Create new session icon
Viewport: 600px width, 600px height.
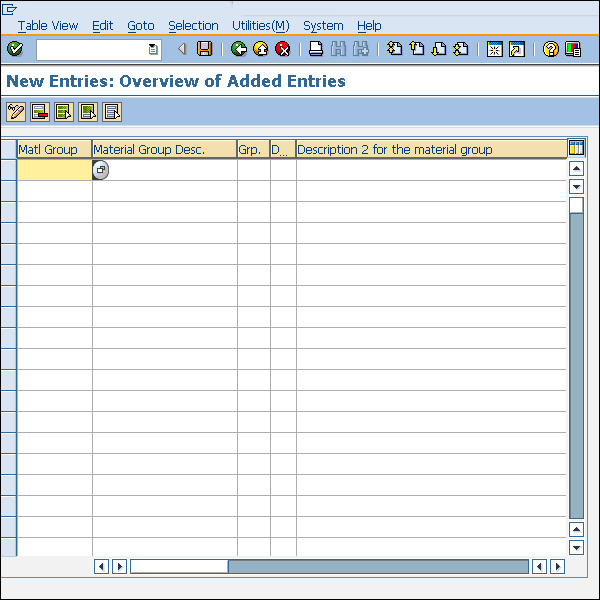coord(494,49)
